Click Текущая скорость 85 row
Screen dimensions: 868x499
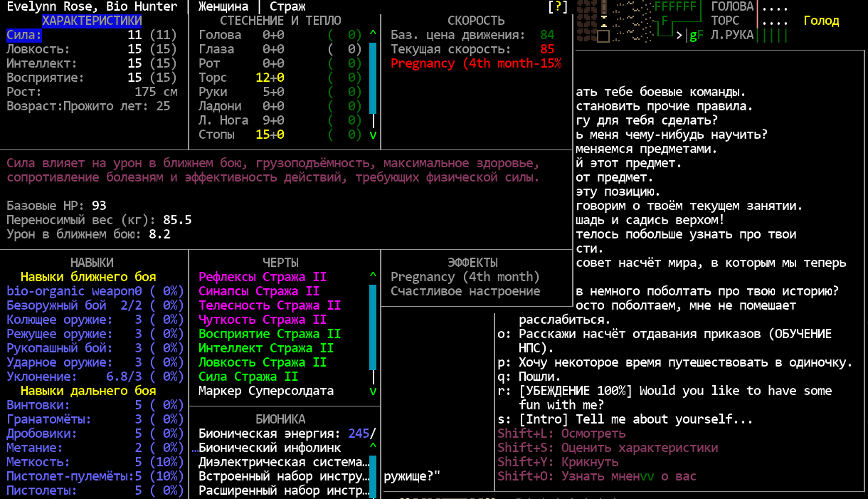[x=472, y=49]
